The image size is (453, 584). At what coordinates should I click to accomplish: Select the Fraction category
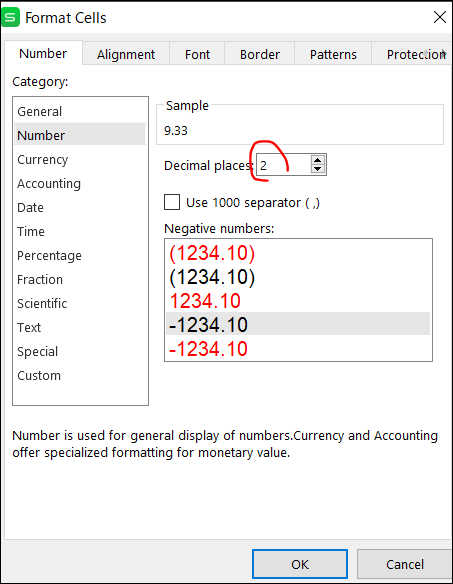coord(80,279)
